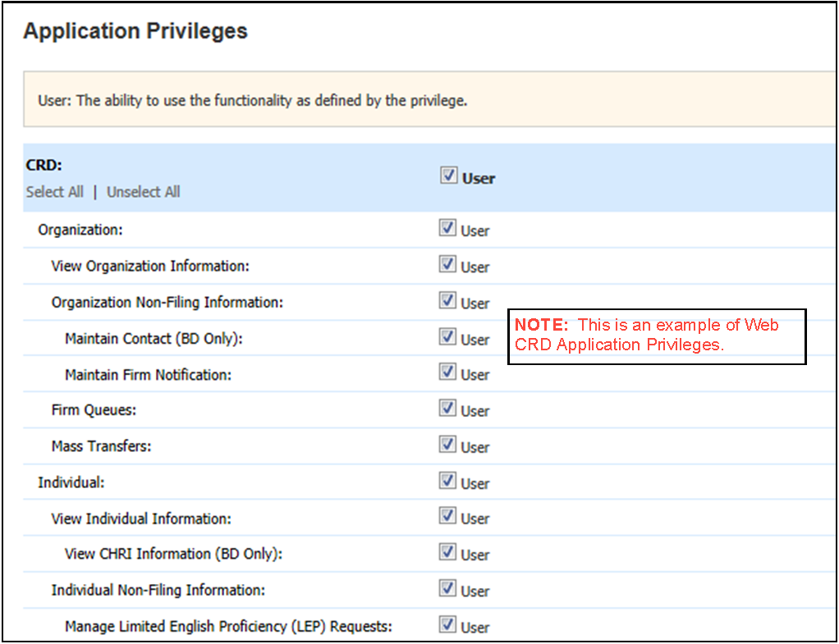
Task: Select the Individual: privilege row label
Action: coord(71,482)
